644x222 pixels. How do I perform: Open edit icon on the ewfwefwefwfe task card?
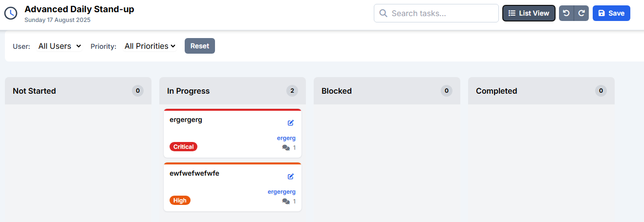pos(291,177)
